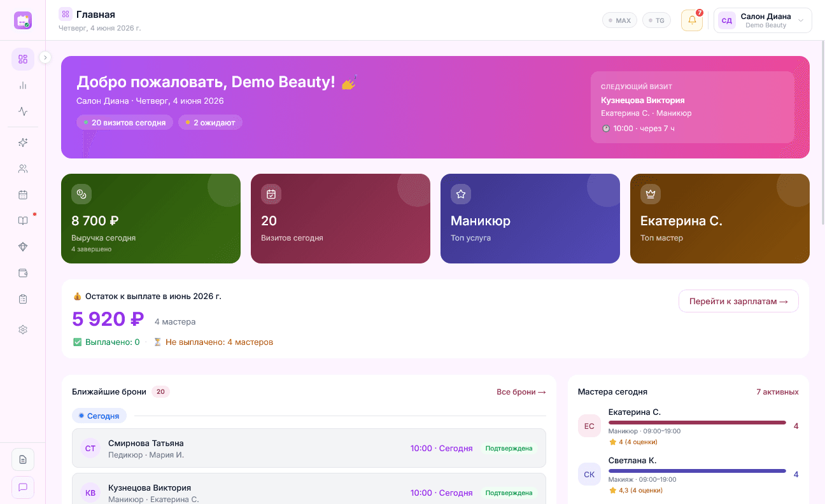Screen dimensions: 825x504
Task: Click the TG channel status pill
Action: click(656, 20)
